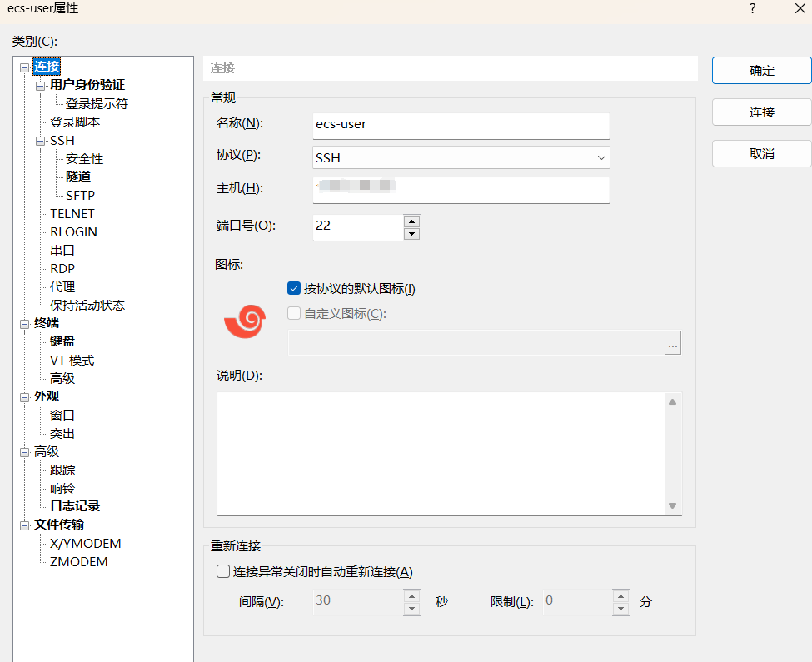Click description scrollbar up arrow
Viewport: 812px width, 662px height.
click(x=672, y=401)
